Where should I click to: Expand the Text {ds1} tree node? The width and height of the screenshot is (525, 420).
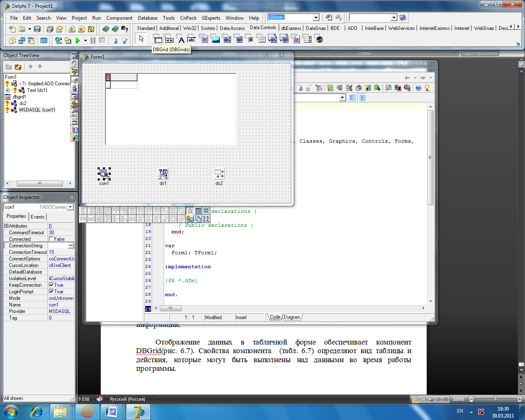(7, 90)
